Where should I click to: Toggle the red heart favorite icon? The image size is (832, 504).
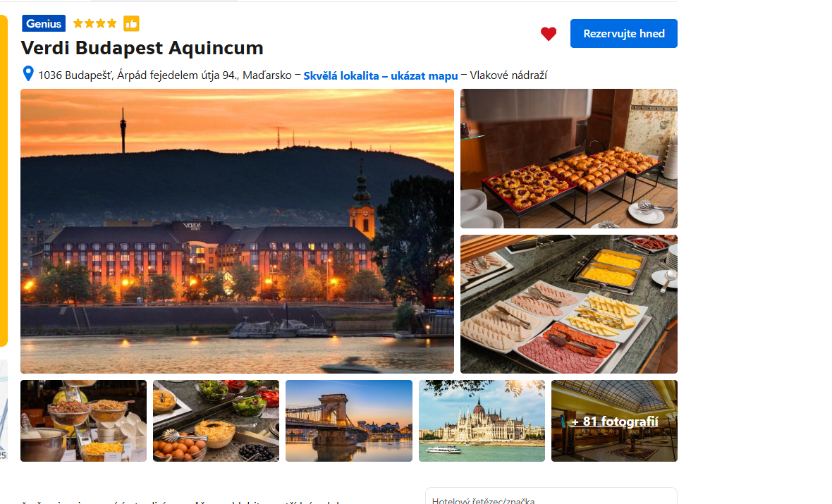pos(548,34)
